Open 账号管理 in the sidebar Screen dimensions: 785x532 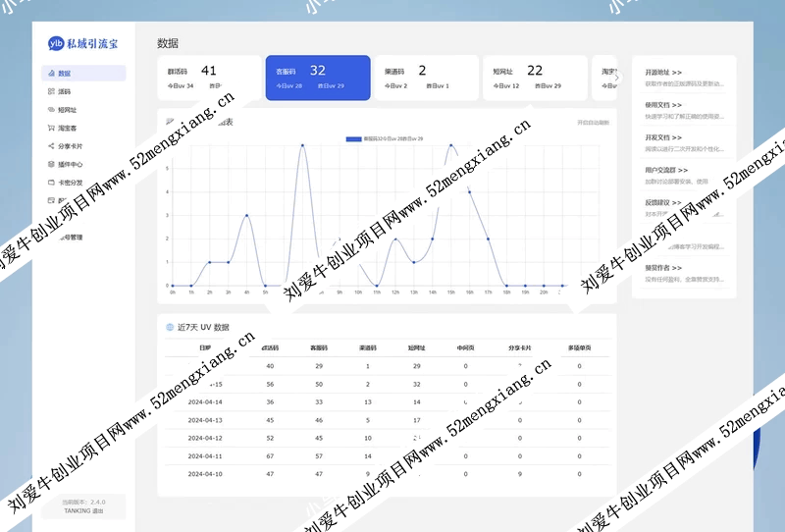71,238
